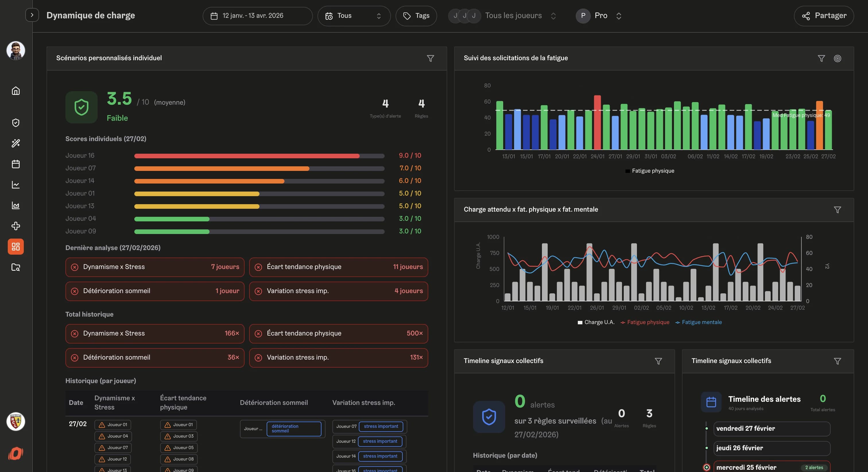Click the home icon in sidebar

(15, 91)
